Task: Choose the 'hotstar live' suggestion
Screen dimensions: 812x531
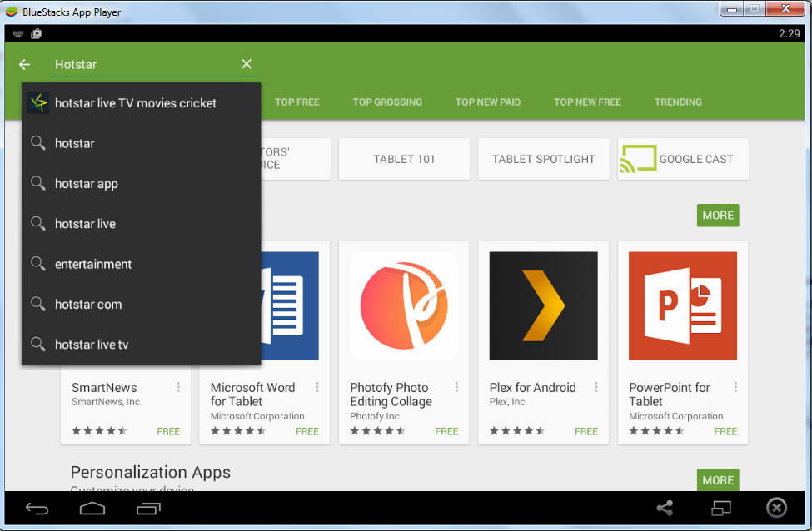Action: tap(141, 224)
